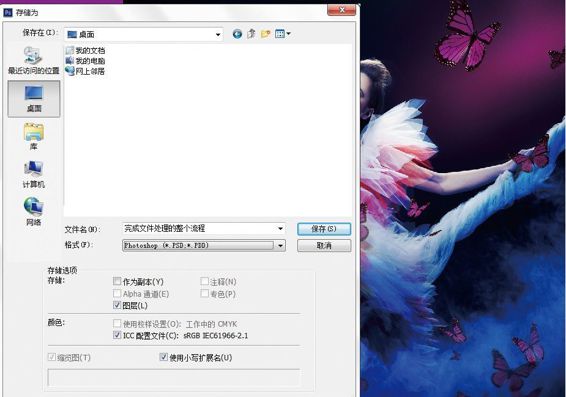566x397 pixels.
Task: Click the butterfly image canvas behind dialog
Action: (x=463, y=198)
